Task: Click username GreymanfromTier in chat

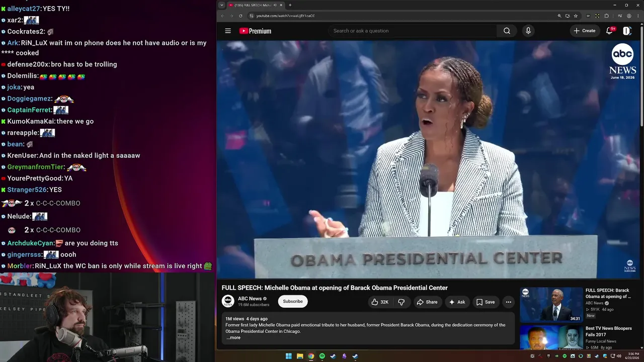Action: click(36, 167)
